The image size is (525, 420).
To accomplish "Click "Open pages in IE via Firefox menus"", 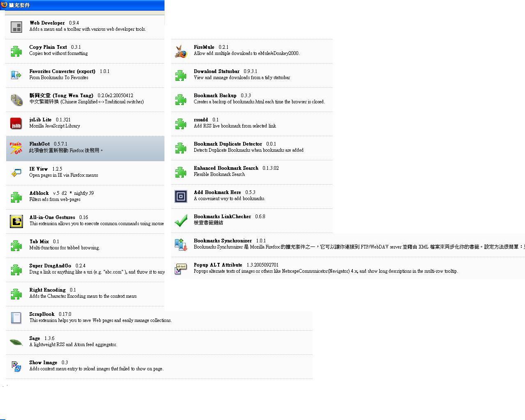I will [64, 175].
